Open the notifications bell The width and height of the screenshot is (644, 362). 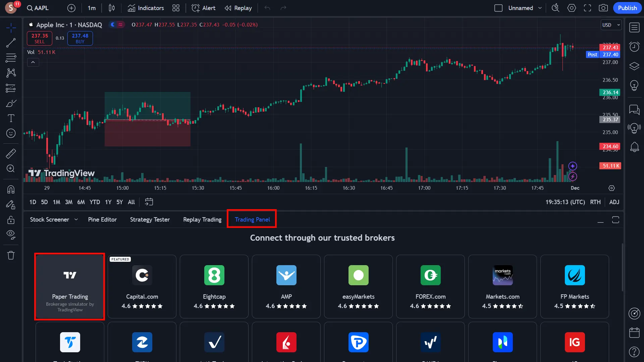pyautogui.click(x=634, y=147)
